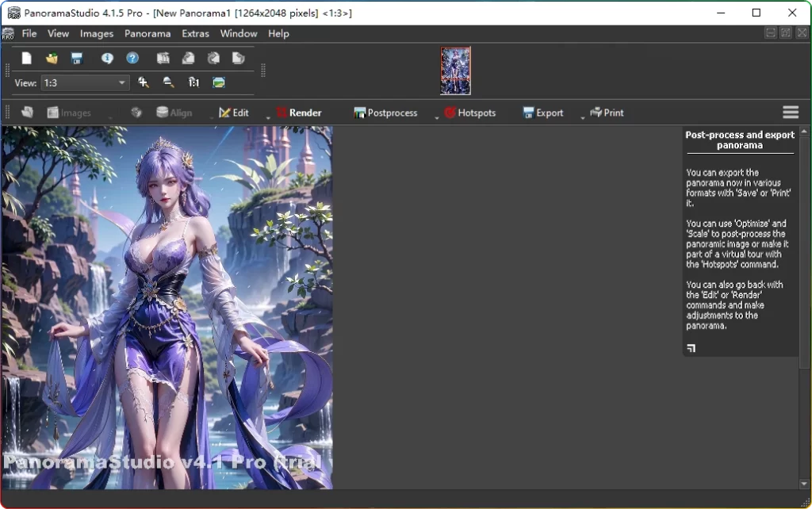
Task: Click the Export button
Action: pyautogui.click(x=542, y=113)
